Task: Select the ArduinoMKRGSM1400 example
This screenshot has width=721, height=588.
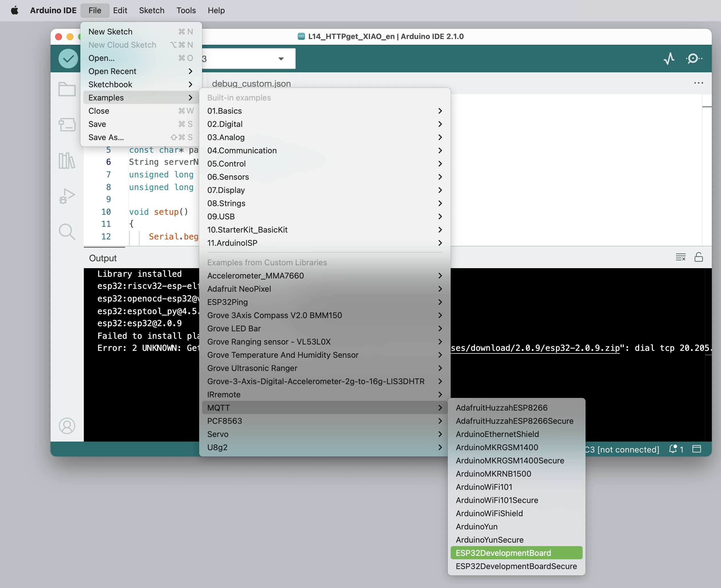Action: pos(516,447)
